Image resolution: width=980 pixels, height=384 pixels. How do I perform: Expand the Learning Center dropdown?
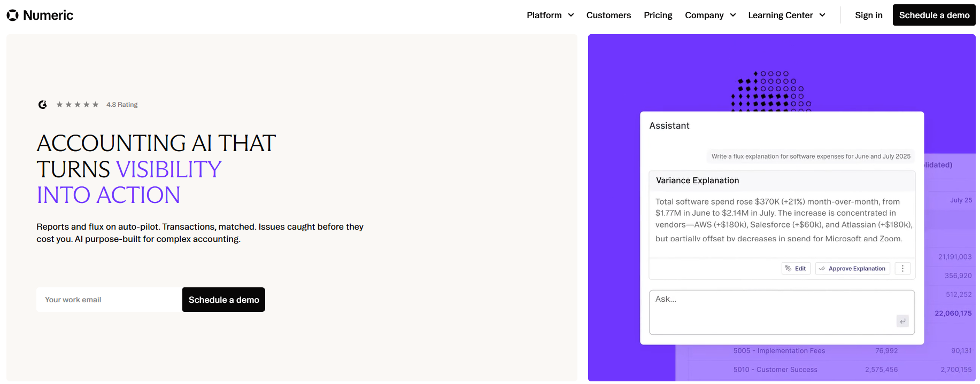pyautogui.click(x=786, y=15)
